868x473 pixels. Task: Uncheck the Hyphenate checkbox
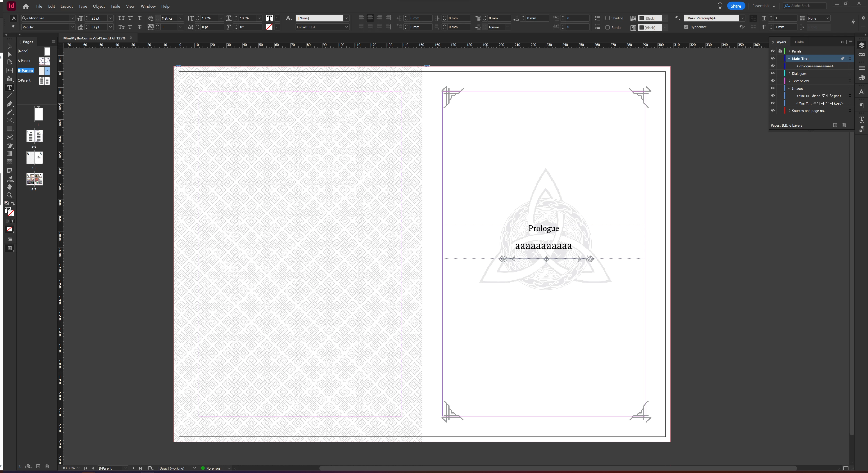686,27
